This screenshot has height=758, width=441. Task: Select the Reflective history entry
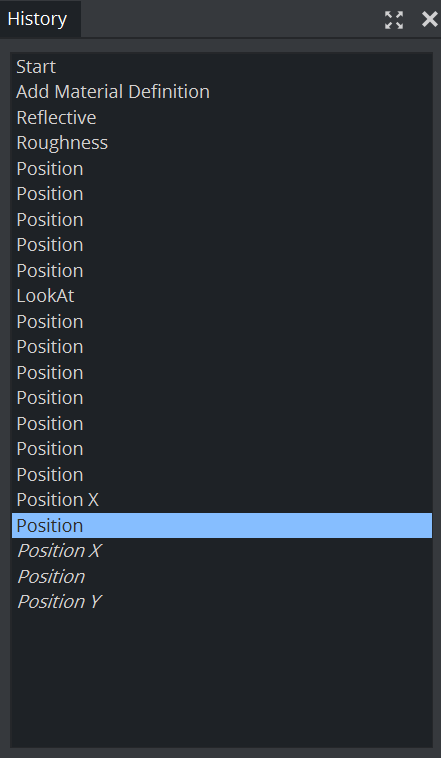tap(221, 117)
